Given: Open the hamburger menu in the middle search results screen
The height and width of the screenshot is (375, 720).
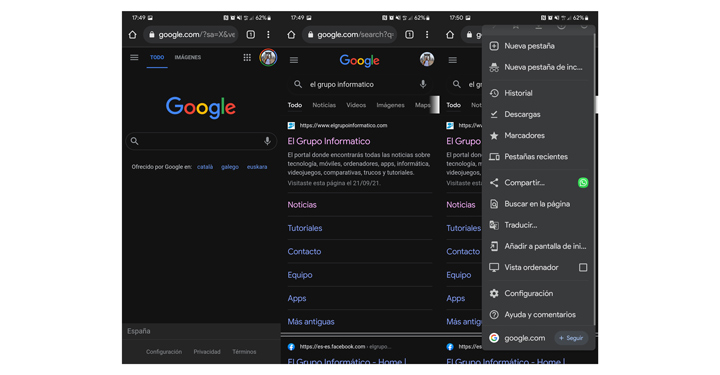Looking at the screenshot, I should click(x=294, y=60).
